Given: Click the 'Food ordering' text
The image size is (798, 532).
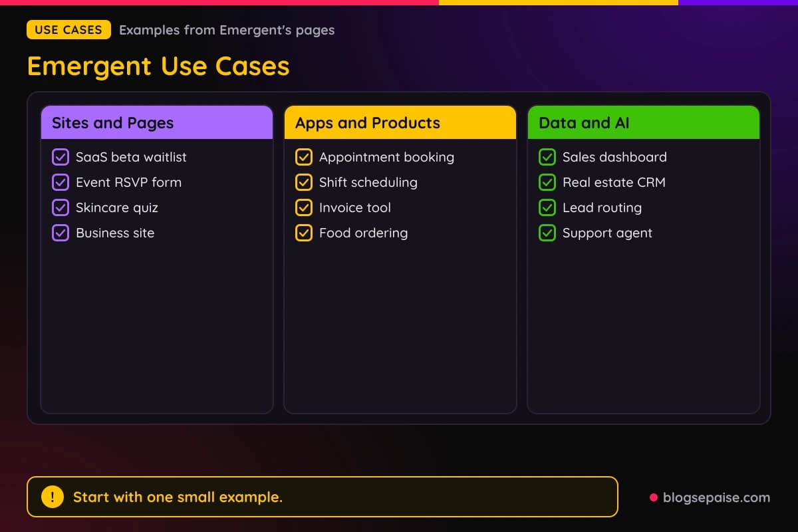Looking at the screenshot, I should pyautogui.click(x=363, y=233).
